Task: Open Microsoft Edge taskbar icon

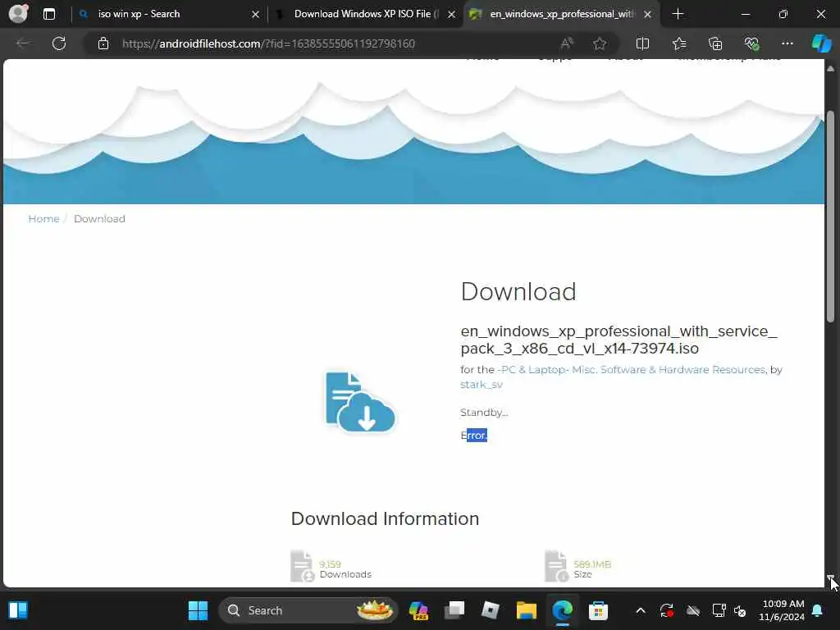Action: (562, 610)
